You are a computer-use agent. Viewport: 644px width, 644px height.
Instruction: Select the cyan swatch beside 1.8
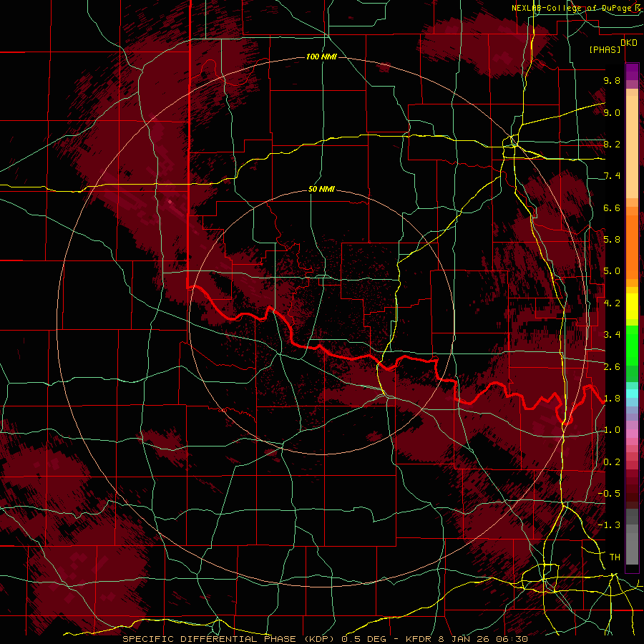click(632, 393)
